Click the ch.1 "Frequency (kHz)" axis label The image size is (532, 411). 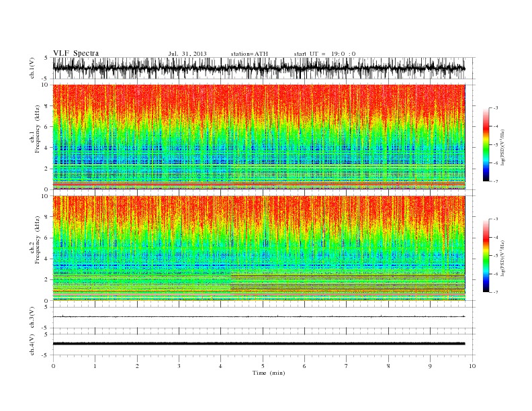pos(38,129)
